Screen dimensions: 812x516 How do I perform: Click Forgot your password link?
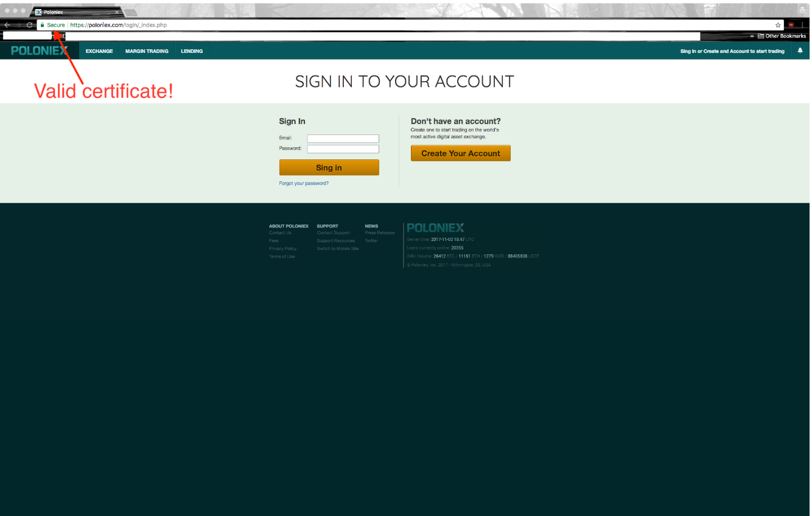pos(304,183)
